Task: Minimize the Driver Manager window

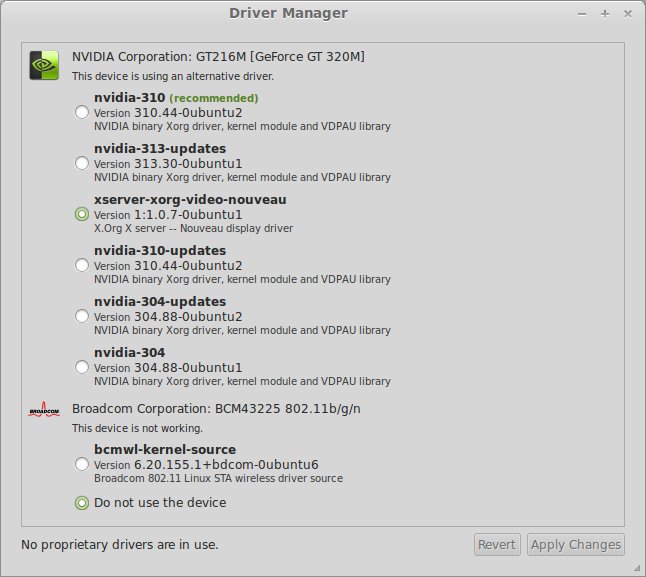Action: pyautogui.click(x=582, y=14)
